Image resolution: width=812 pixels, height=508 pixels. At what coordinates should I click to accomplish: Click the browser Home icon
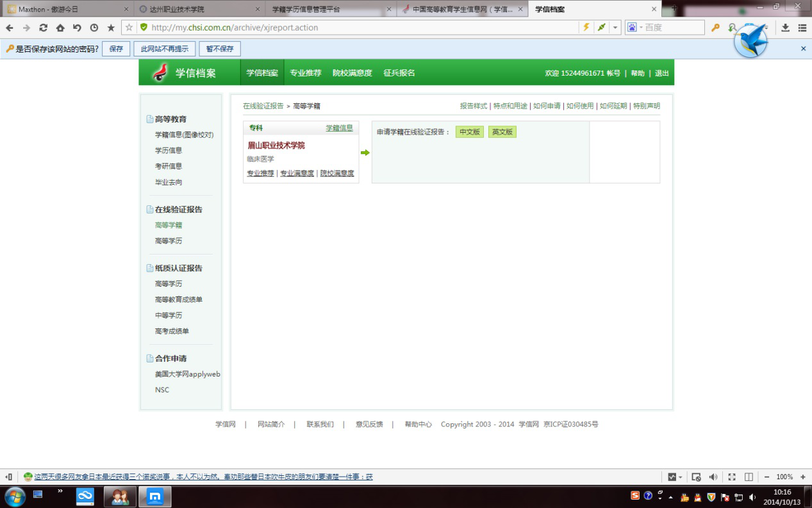click(x=60, y=28)
